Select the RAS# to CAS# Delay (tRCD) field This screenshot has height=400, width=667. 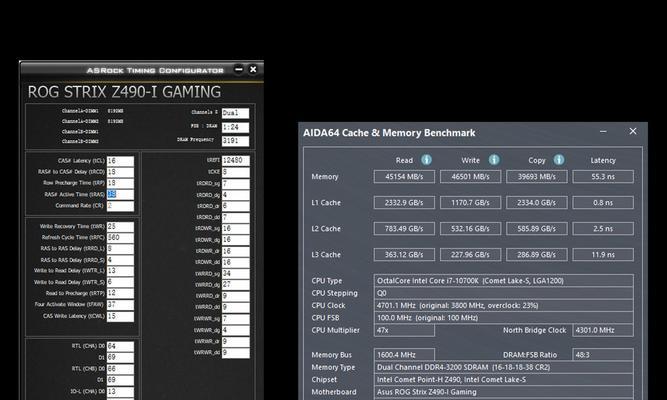120,172
